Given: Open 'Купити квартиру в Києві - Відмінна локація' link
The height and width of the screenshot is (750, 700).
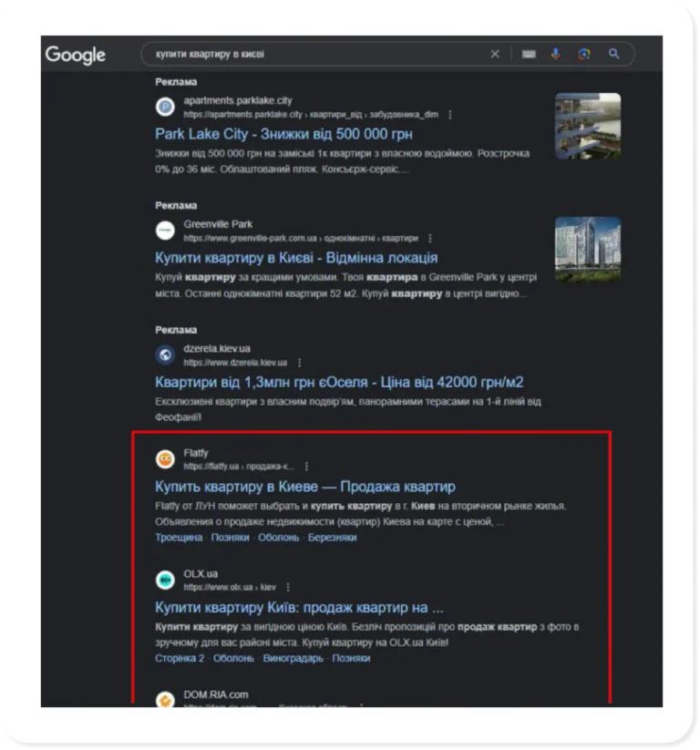Looking at the screenshot, I should [296, 258].
